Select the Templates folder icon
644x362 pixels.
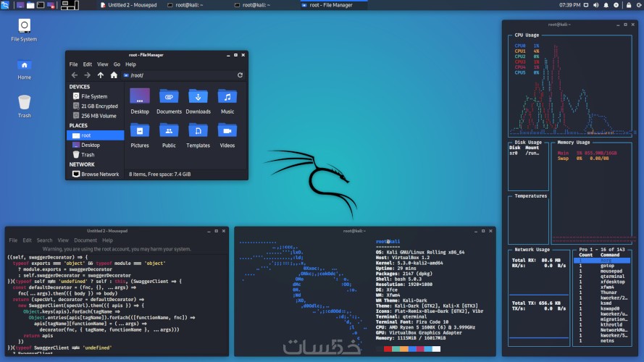198,135
